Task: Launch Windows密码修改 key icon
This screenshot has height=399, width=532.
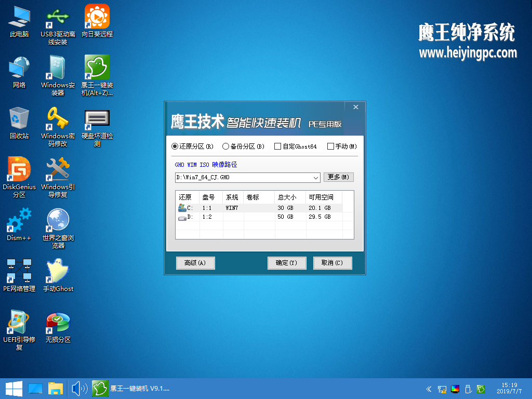Action: coord(58,127)
